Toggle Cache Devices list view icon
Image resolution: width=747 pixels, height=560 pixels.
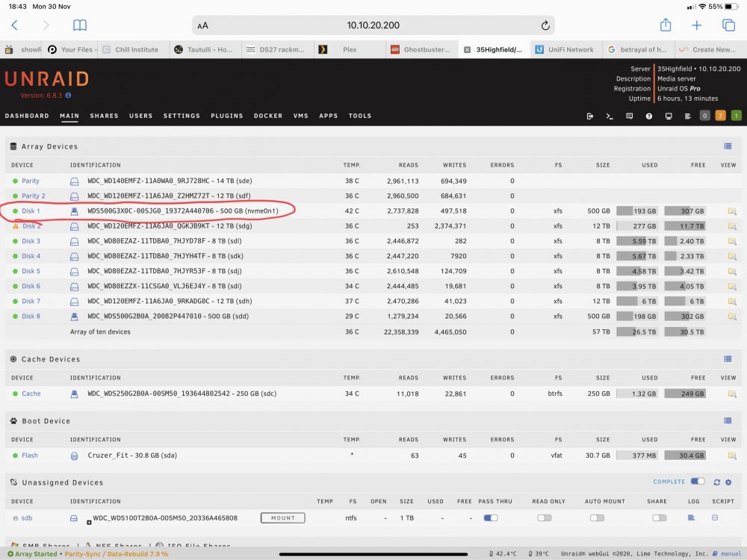(x=728, y=359)
